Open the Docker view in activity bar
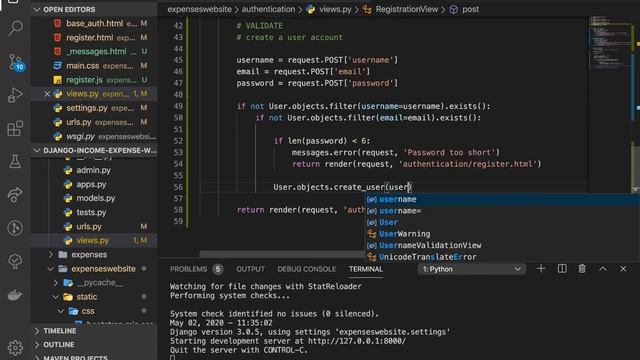Viewport: 640px width, 360px height. pyautogui.click(x=15, y=295)
